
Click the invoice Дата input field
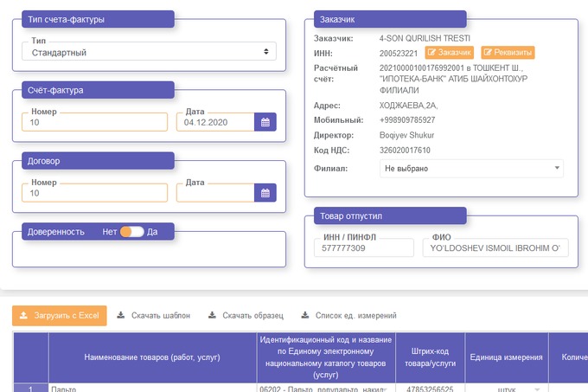click(x=214, y=123)
